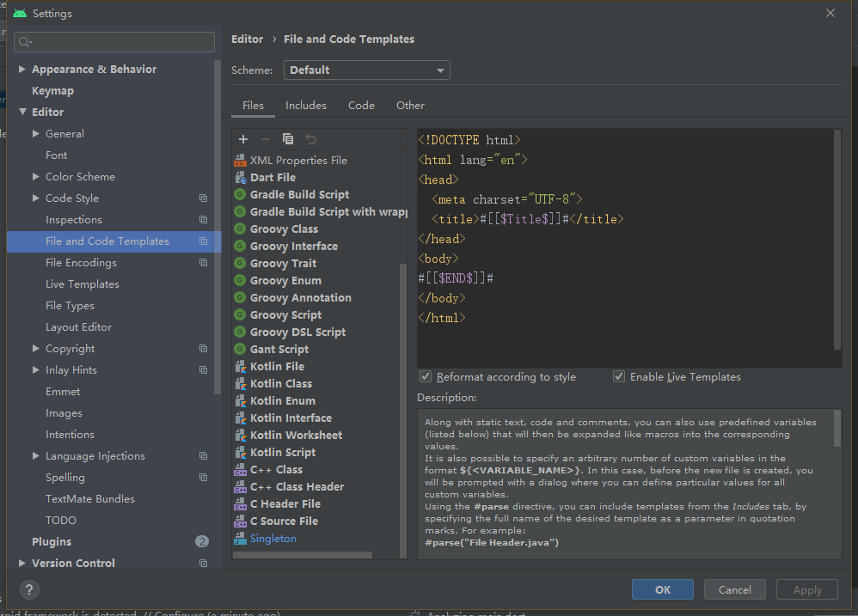This screenshot has height=616, width=858.
Task: Click the add template plus icon
Action: pyautogui.click(x=243, y=139)
